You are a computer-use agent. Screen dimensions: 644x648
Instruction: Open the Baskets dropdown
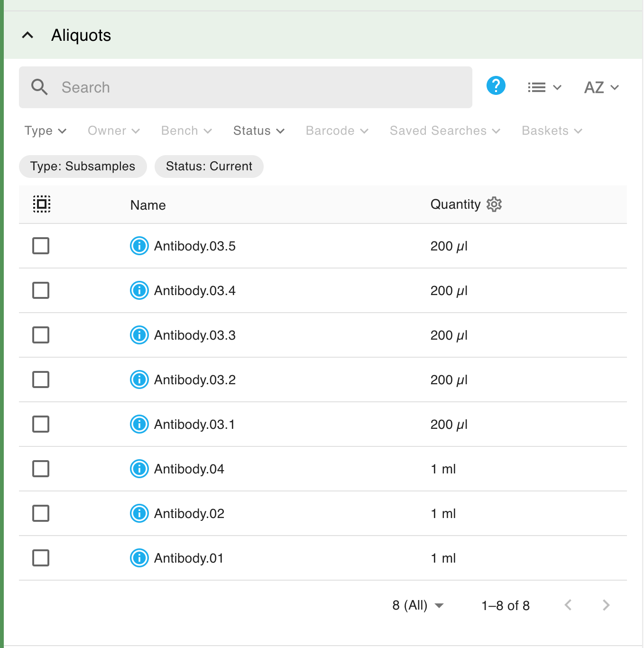(552, 130)
